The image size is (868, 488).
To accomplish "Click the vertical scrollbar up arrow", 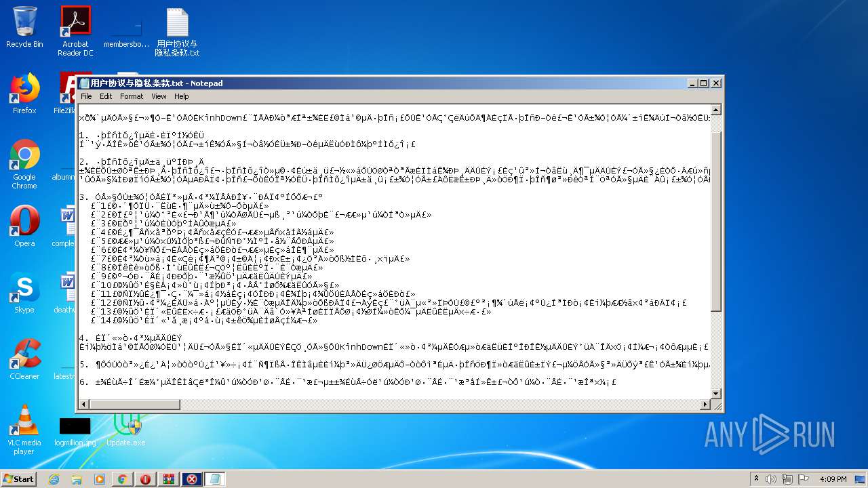I will coord(715,110).
